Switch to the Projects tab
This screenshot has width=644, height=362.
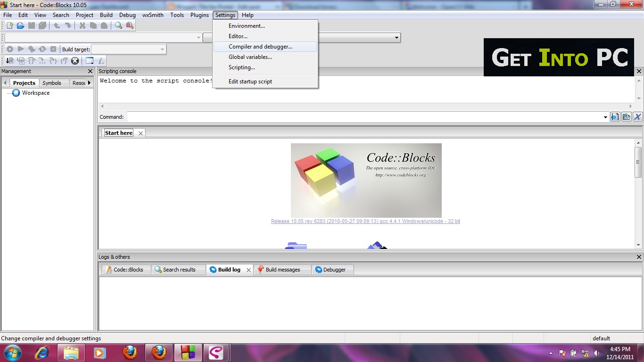point(24,83)
